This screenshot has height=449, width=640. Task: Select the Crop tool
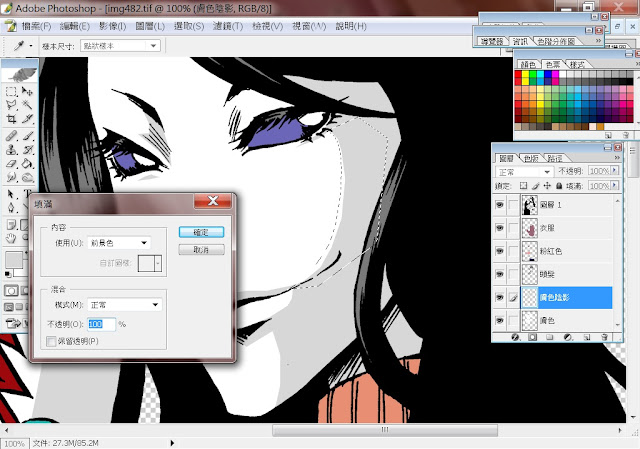pyautogui.click(x=11, y=119)
